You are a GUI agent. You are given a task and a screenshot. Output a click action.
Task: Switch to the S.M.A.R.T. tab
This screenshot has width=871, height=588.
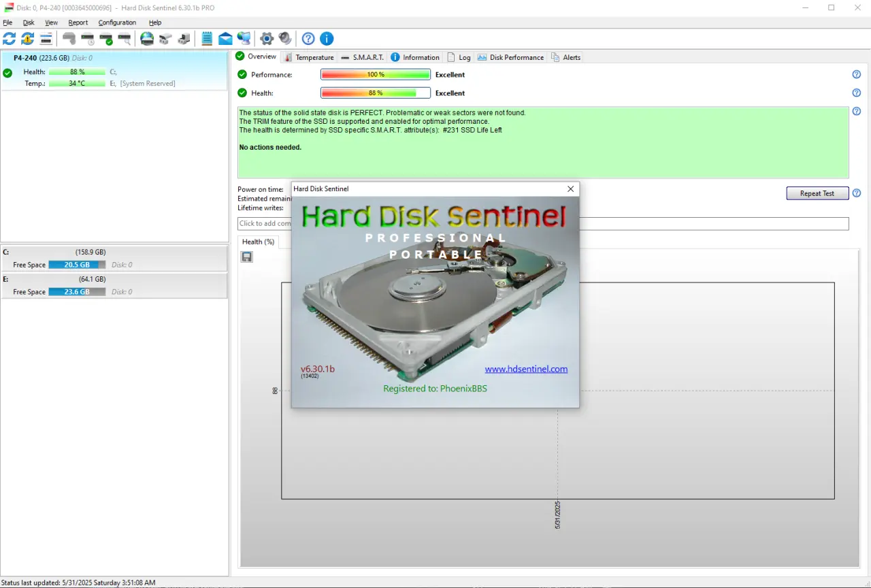(363, 57)
